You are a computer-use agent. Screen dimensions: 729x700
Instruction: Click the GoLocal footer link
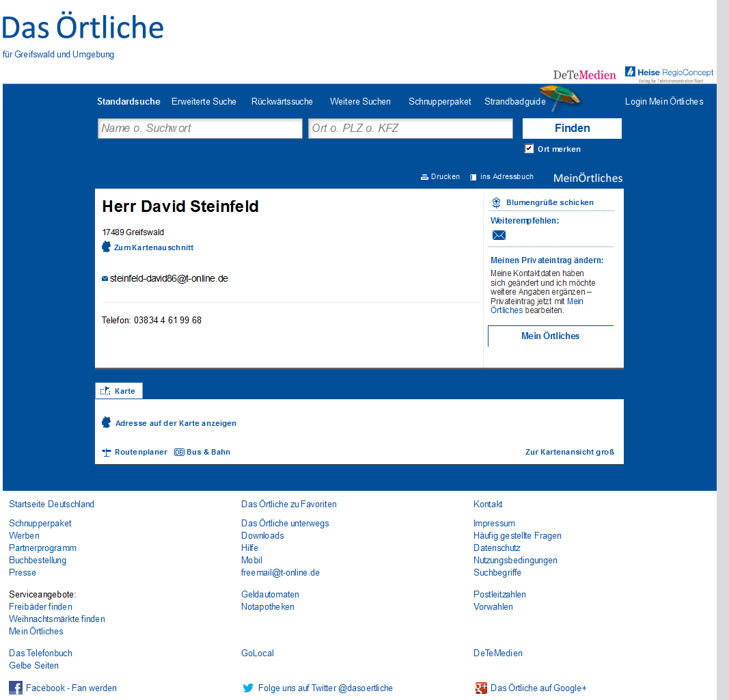tap(258, 653)
